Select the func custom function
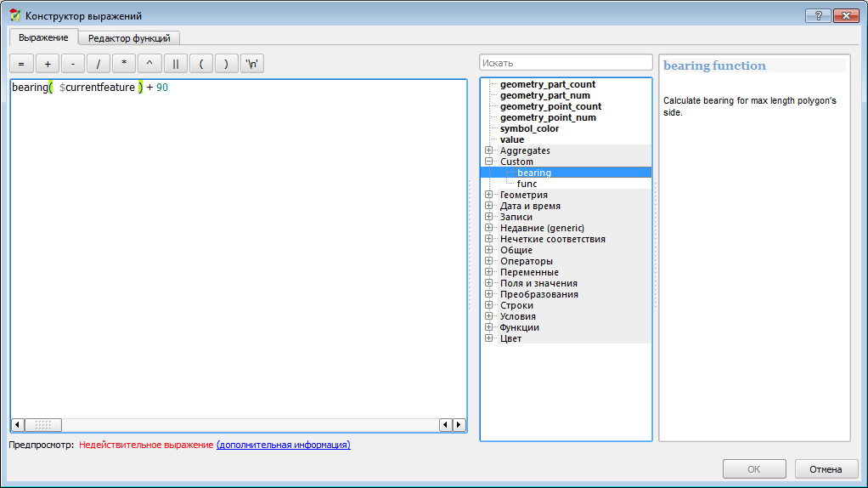This screenshot has height=488, width=868. coord(527,184)
